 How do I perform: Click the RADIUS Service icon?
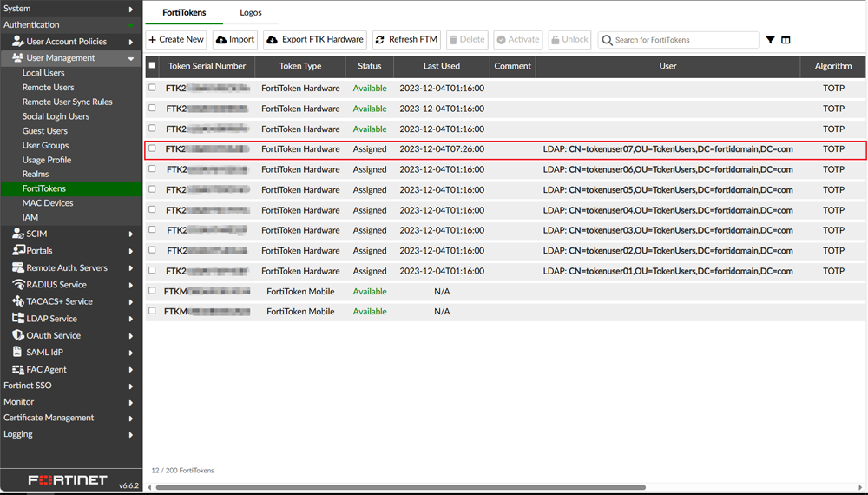click(18, 285)
